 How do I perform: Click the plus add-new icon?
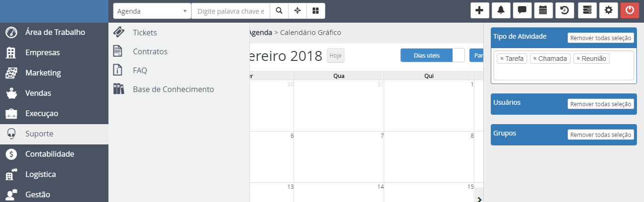click(x=479, y=11)
